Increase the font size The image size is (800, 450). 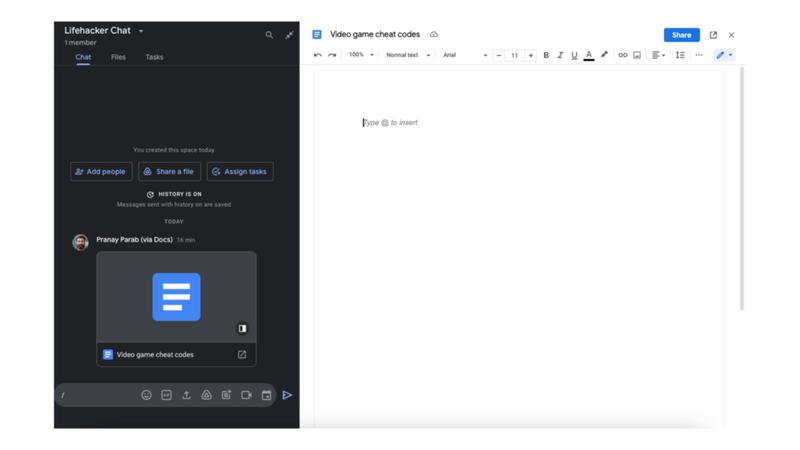[531, 55]
